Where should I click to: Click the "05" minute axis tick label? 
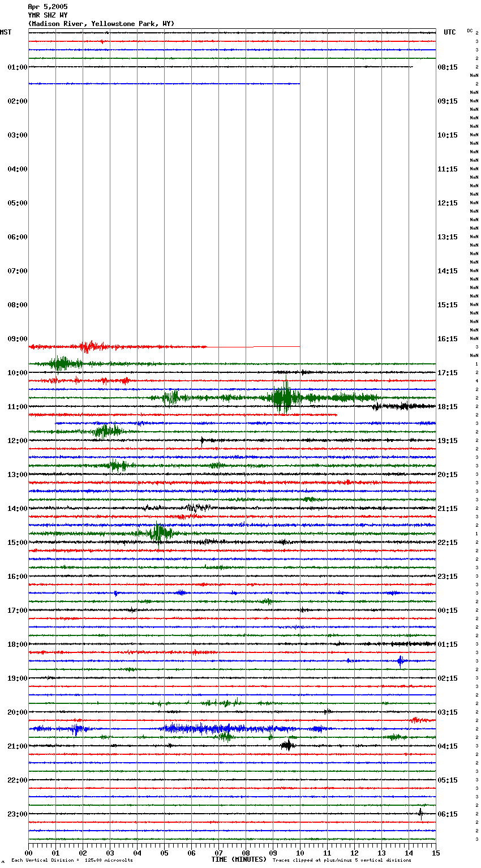tap(164, 853)
